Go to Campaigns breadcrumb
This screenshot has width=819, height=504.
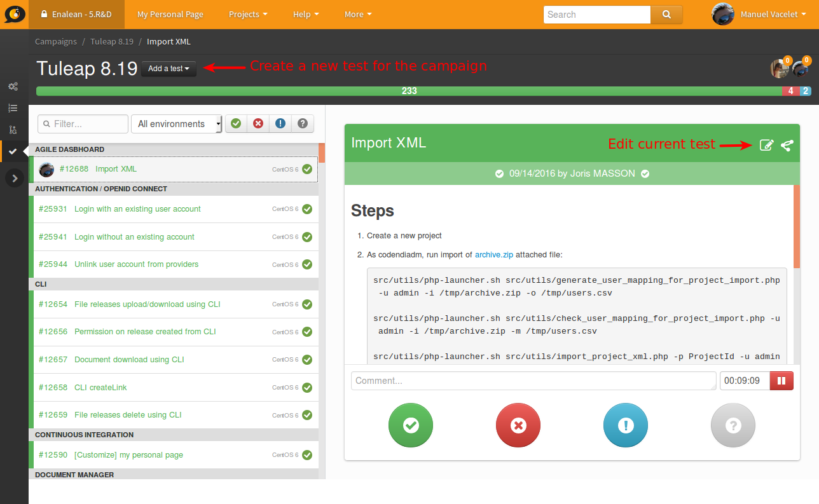pos(56,41)
